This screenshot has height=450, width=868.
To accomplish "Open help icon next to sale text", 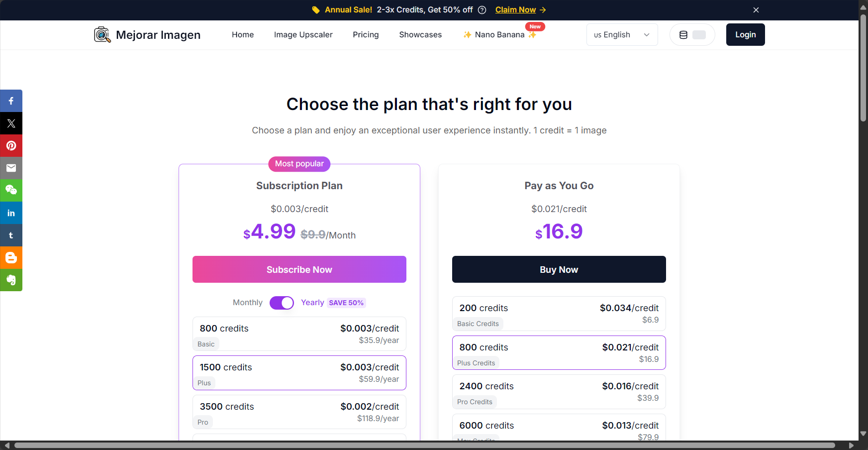I will pos(482,10).
